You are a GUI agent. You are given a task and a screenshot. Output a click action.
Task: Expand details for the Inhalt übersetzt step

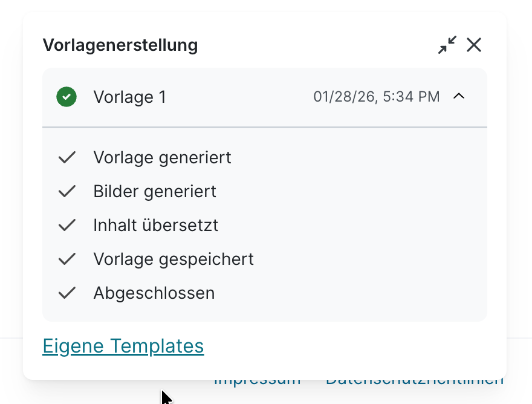point(155,225)
